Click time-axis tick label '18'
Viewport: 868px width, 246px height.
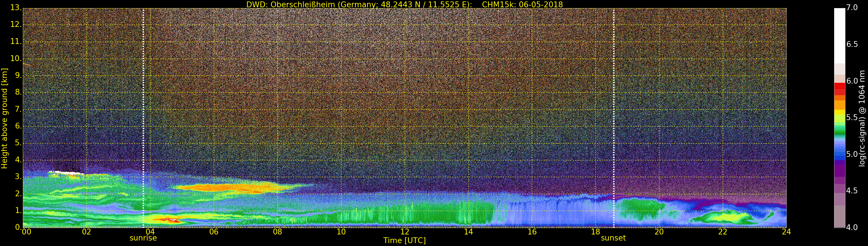point(596,232)
